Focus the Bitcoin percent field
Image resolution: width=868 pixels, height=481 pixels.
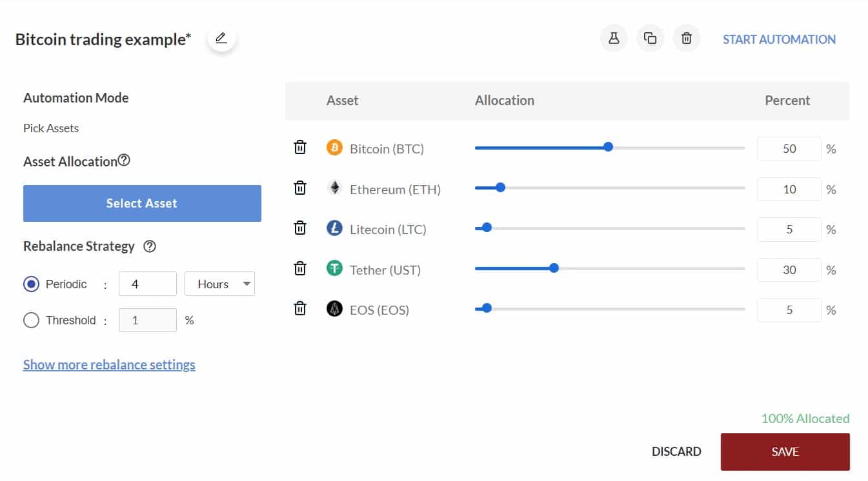(789, 149)
